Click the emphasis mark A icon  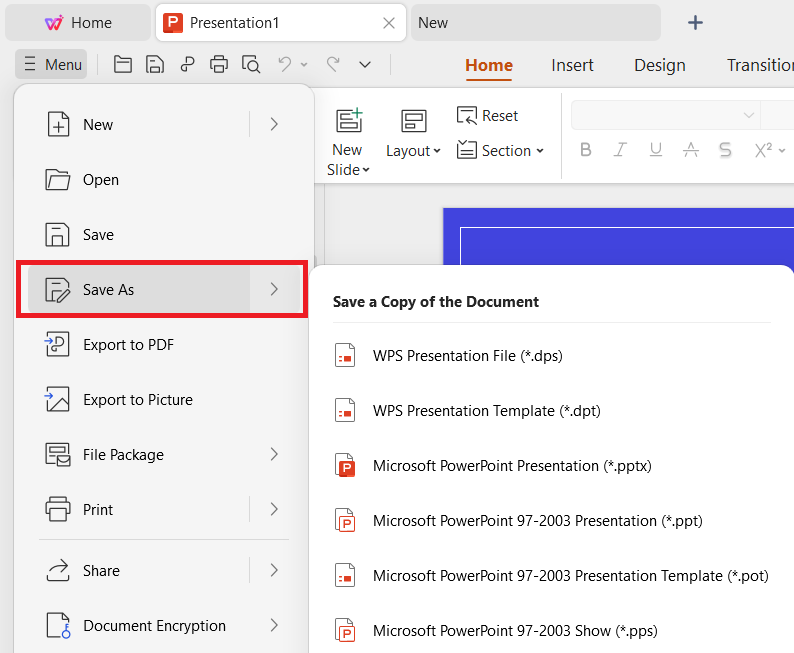(691, 150)
